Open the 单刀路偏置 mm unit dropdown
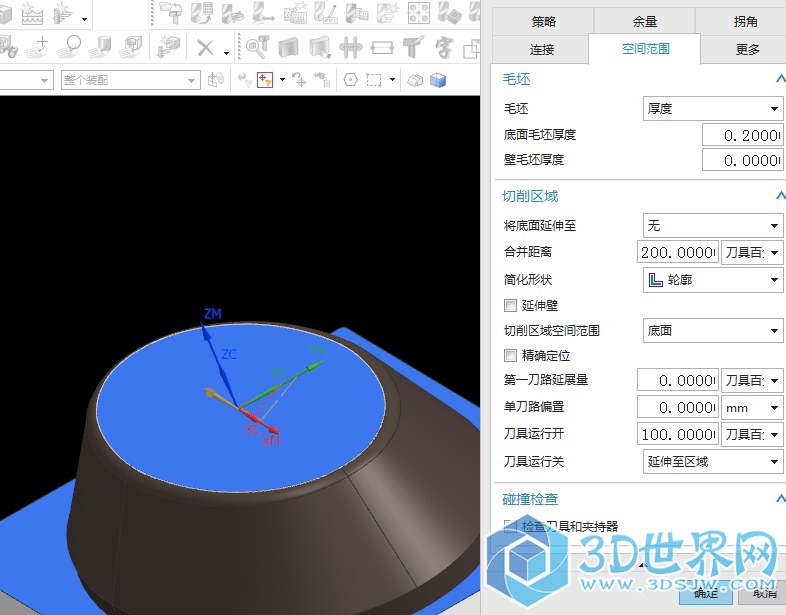The image size is (786, 615). 752,408
